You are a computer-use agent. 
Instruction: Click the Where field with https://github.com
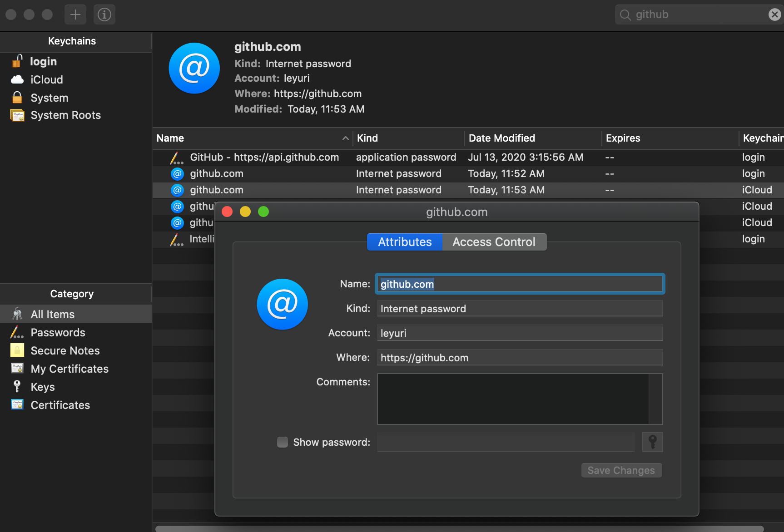pyautogui.click(x=520, y=358)
